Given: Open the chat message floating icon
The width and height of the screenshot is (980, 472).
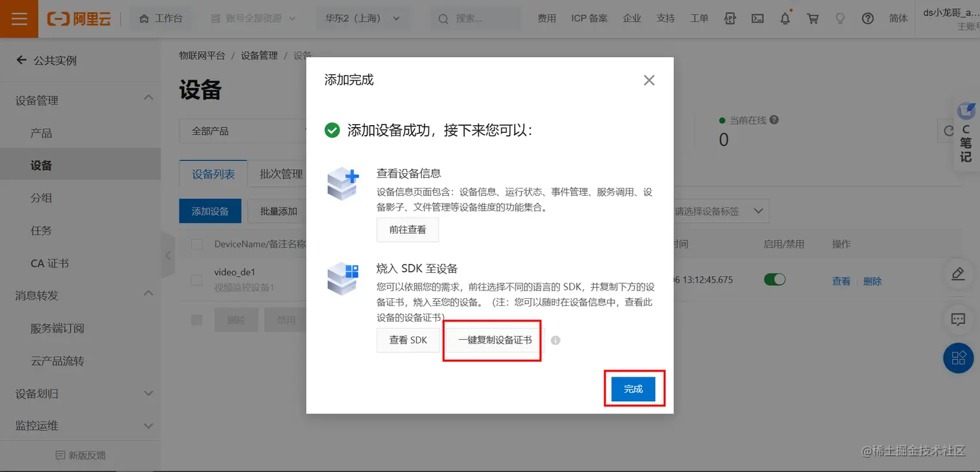Looking at the screenshot, I should pos(959,319).
